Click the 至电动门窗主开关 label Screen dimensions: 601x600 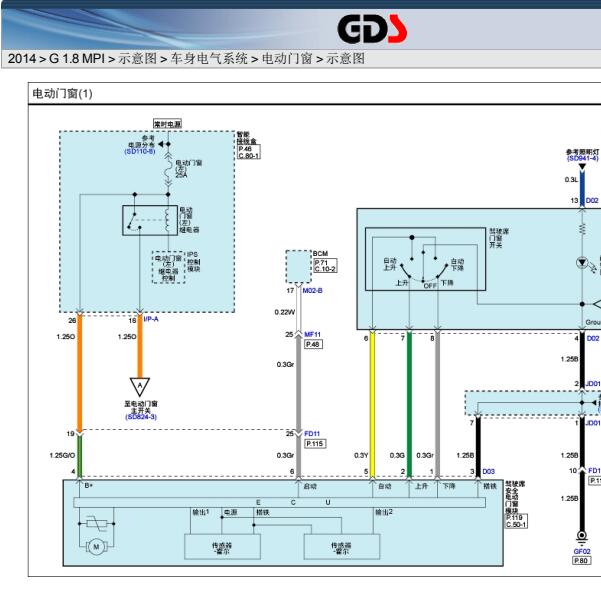pos(141,407)
